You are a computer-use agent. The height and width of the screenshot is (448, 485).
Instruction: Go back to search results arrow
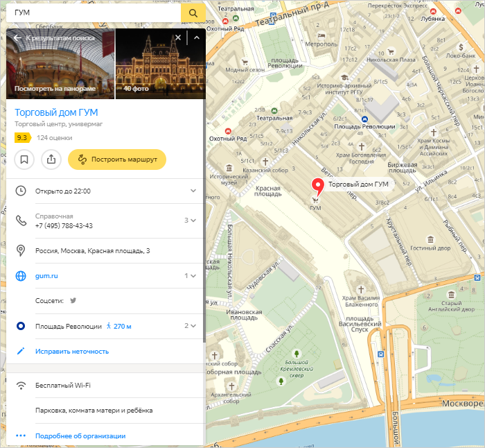pyautogui.click(x=17, y=37)
